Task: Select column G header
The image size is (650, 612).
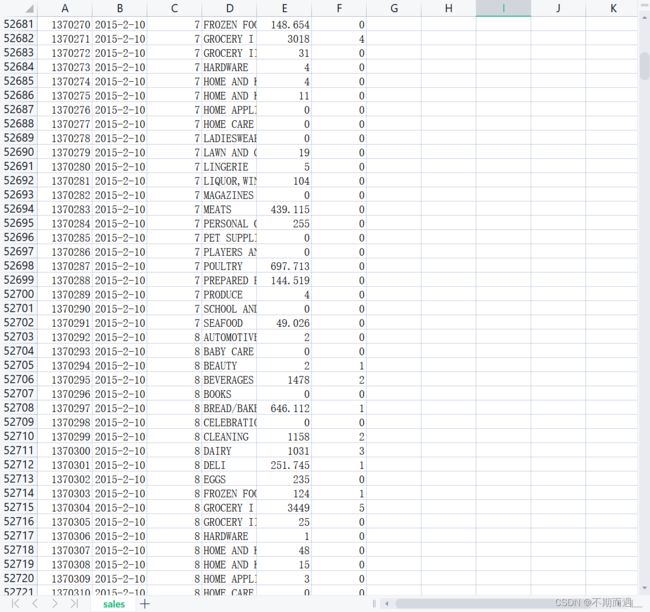Action: (394, 8)
